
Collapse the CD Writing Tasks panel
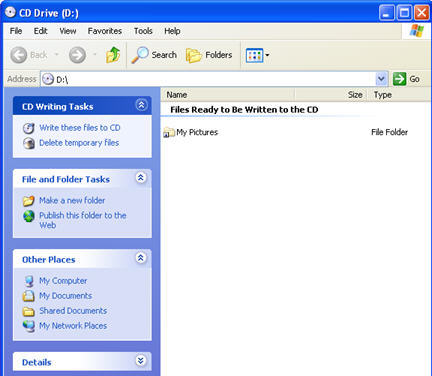click(141, 105)
